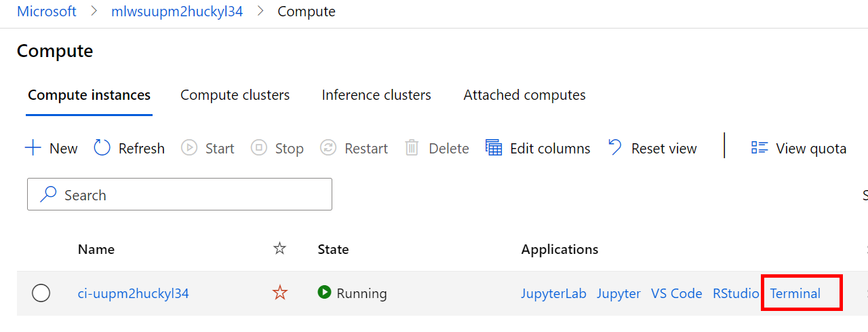The height and width of the screenshot is (332, 868).
Task: Click the Refresh circular arrow icon
Action: [x=102, y=147]
